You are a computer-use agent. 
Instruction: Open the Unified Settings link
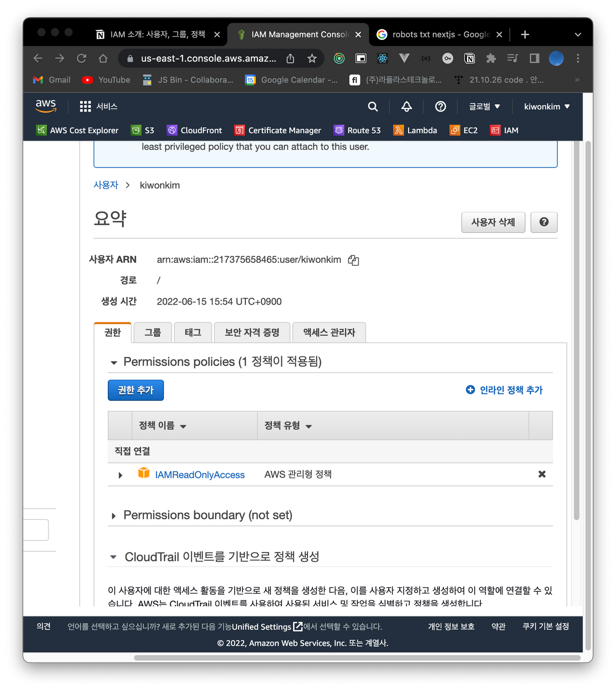(x=268, y=627)
